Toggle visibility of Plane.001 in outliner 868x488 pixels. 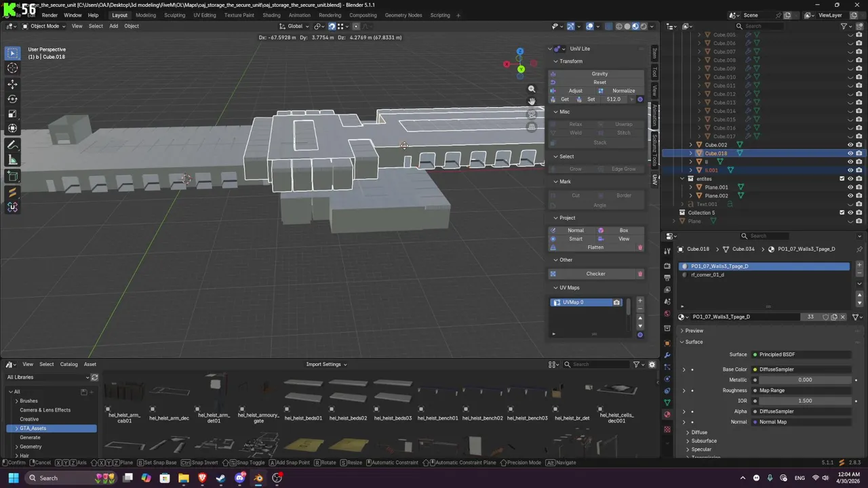850,187
